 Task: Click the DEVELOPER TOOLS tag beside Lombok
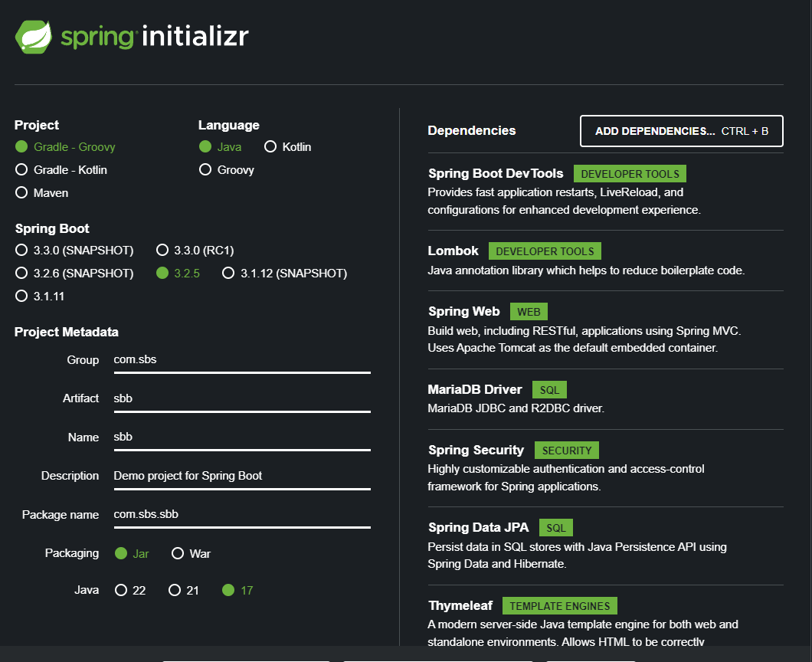tap(545, 251)
